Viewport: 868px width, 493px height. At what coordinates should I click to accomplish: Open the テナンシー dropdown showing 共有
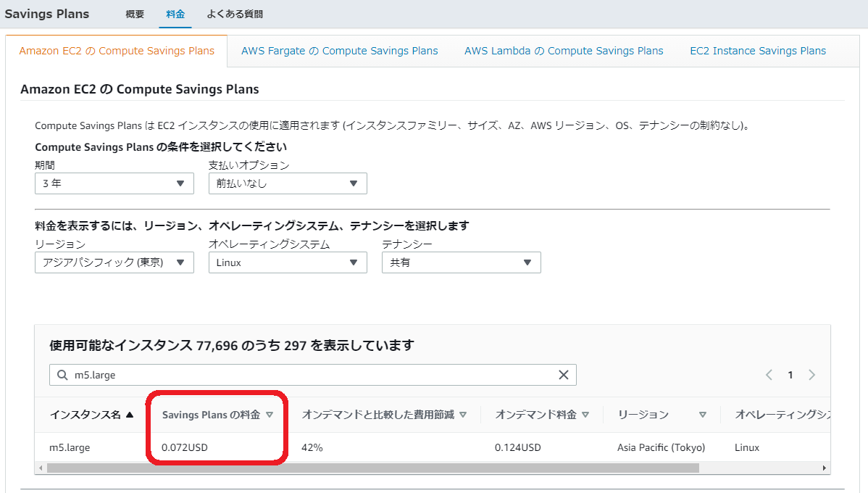click(x=461, y=262)
